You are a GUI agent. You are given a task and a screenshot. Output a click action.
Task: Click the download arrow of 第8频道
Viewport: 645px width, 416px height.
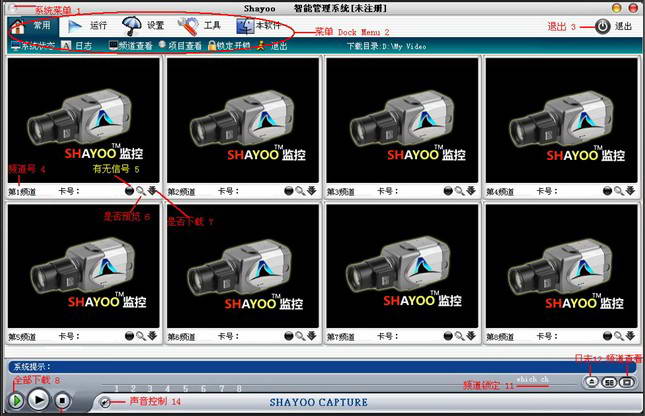(x=630, y=336)
